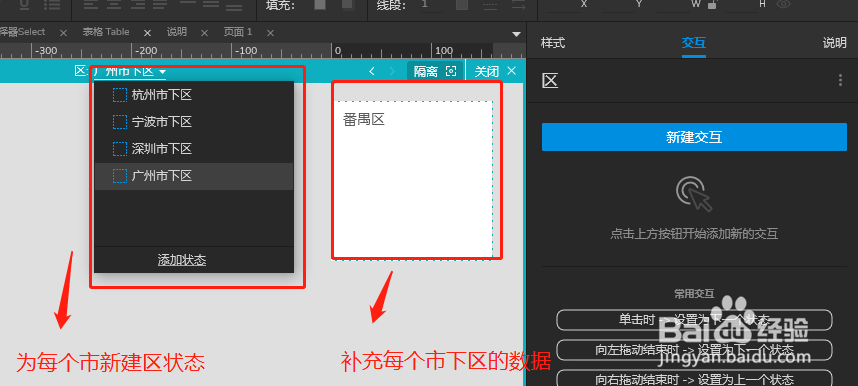Image resolution: width=858 pixels, height=386 pixels.
Task: Add 单击时 设置为下一个状态 interaction
Action: (x=694, y=320)
